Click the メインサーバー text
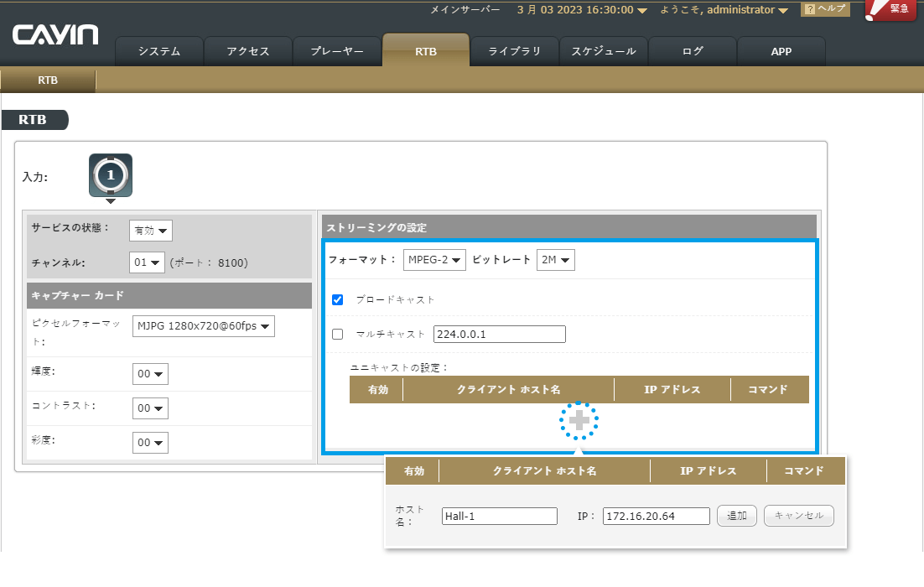The height and width of the screenshot is (587, 924). (465, 10)
